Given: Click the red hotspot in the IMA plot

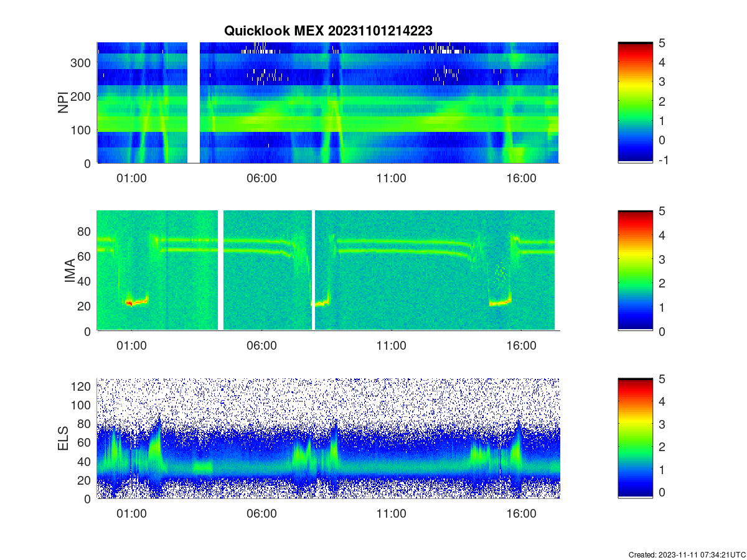Looking at the screenshot, I should click(x=129, y=303).
